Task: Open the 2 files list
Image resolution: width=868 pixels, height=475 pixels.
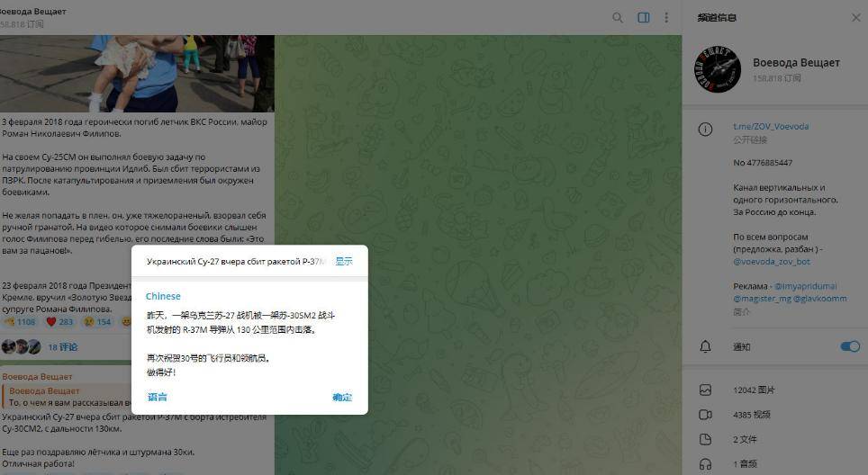Action: click(746, 439)
